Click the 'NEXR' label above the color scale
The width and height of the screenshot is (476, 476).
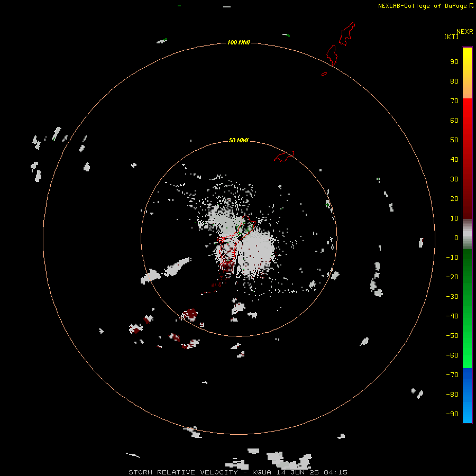point(465,32)
